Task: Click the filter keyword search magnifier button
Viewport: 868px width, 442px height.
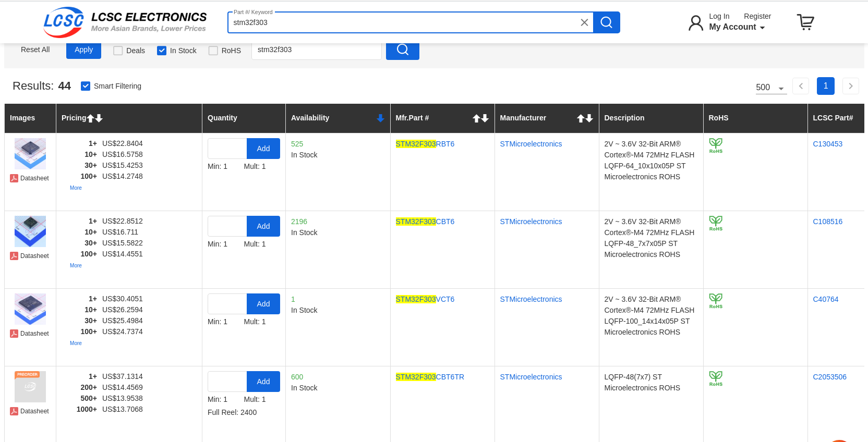Action: tap(403, 50)
